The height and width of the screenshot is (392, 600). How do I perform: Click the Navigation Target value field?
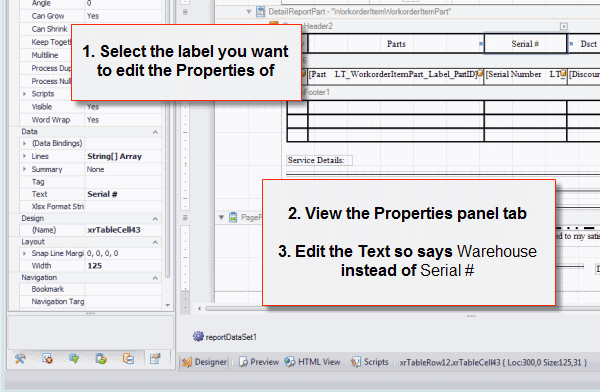123,302
